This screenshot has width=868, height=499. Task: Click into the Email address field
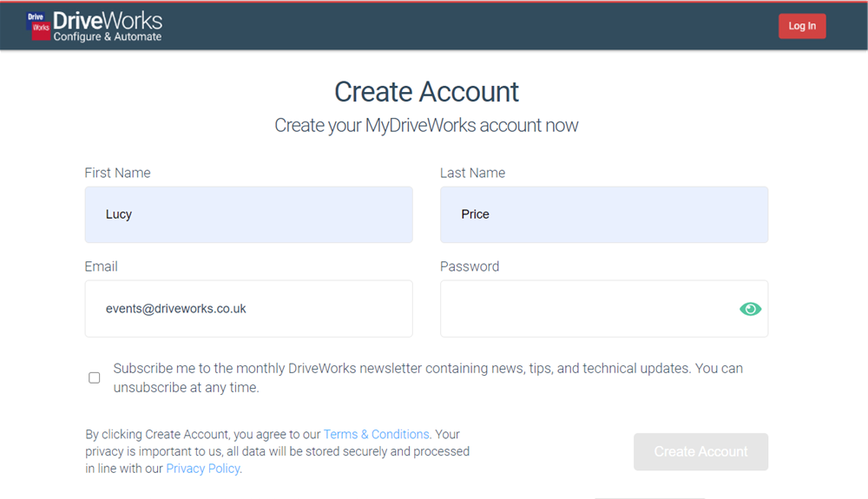point(248,309)
